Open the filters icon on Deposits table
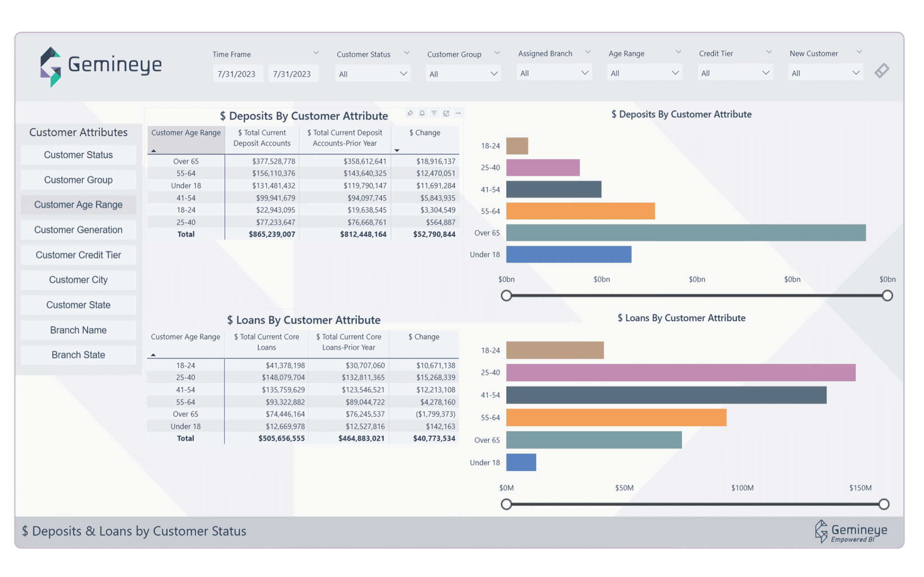The height and width of the screenshot is (577, 924). (x=434, y=113)
